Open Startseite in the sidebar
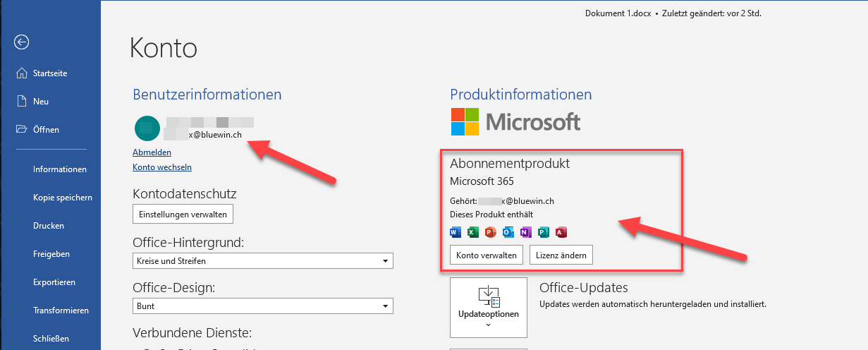This screenshot has width=868, height=350. 50,73
